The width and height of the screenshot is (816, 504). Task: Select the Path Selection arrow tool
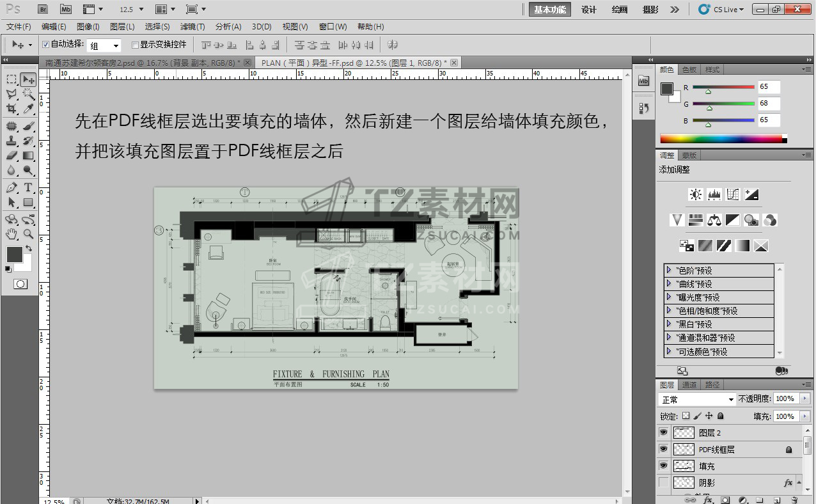click(x=12, y=202)
